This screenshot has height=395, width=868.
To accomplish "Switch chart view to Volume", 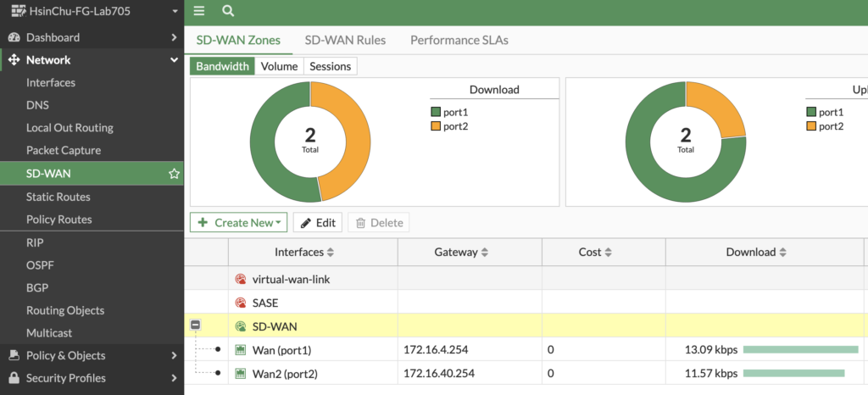I will [279, 66].
